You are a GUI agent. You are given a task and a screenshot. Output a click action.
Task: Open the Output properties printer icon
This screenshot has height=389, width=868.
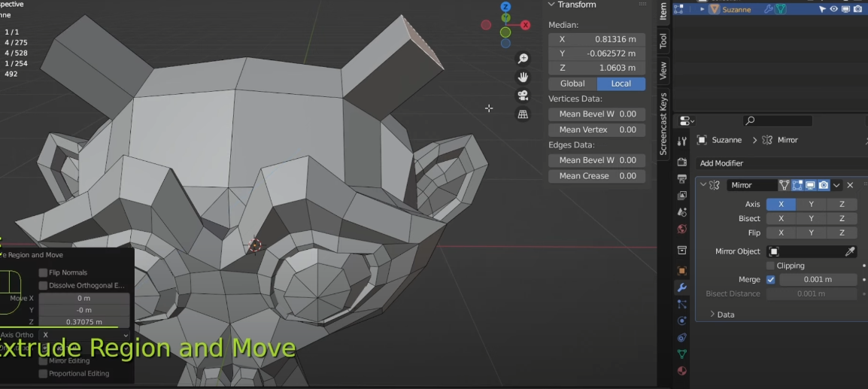point(682,179)
